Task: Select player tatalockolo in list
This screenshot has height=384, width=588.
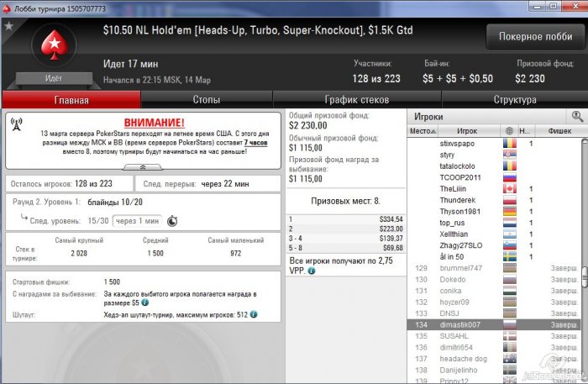Action: (x=457, y=166)
